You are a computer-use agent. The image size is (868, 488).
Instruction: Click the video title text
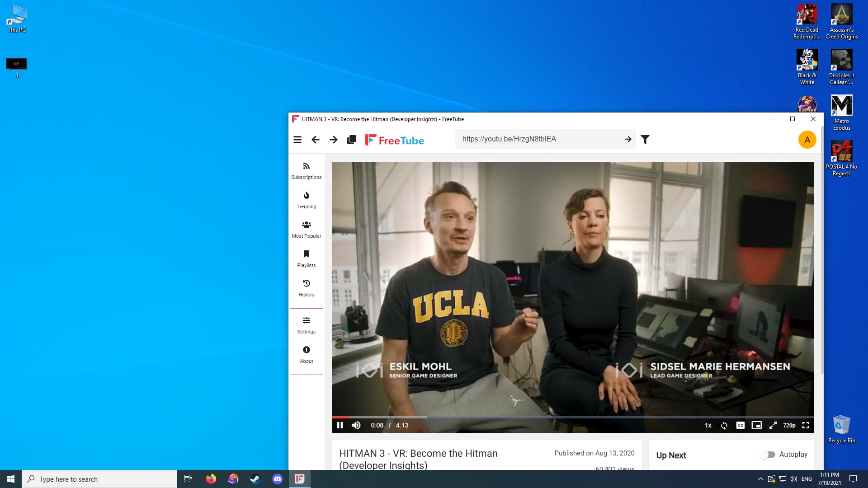418,459
